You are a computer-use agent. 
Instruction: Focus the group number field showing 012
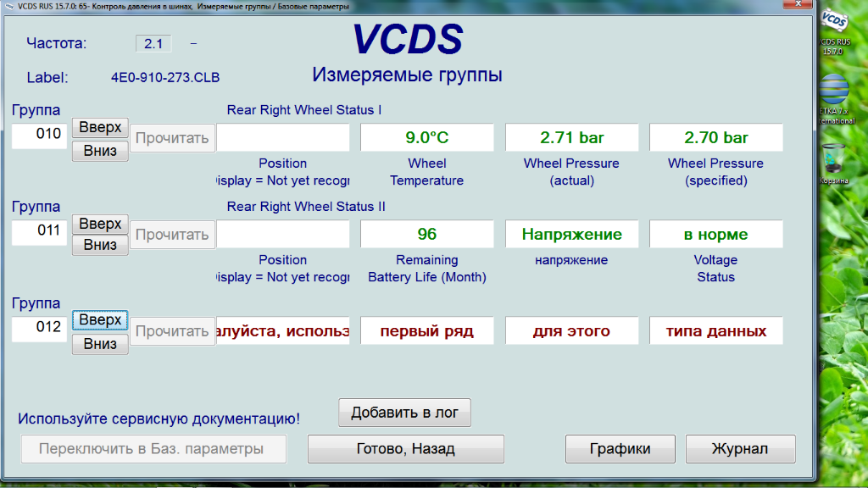pos(39,327)
